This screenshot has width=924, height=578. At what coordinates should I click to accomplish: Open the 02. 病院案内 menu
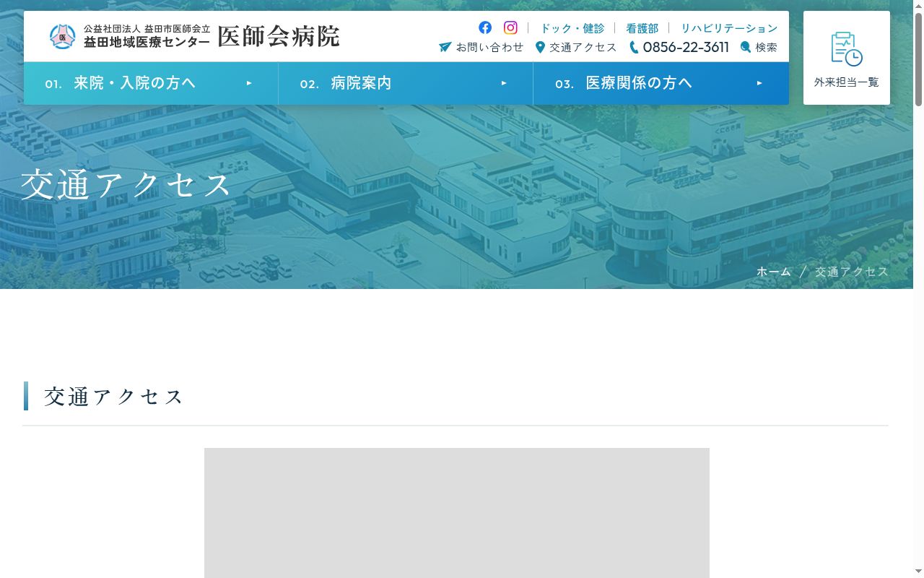pyautogui.click(x=406, y=83)
